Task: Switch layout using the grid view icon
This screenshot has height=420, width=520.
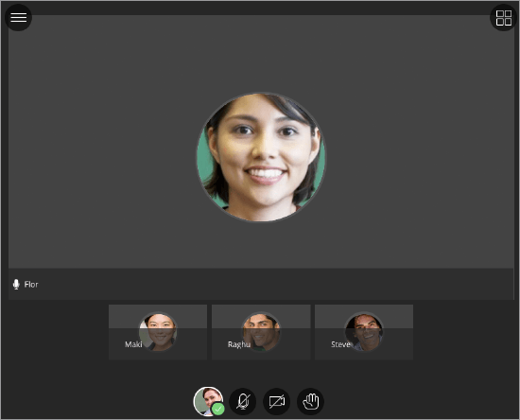Action: click(503, 18)
